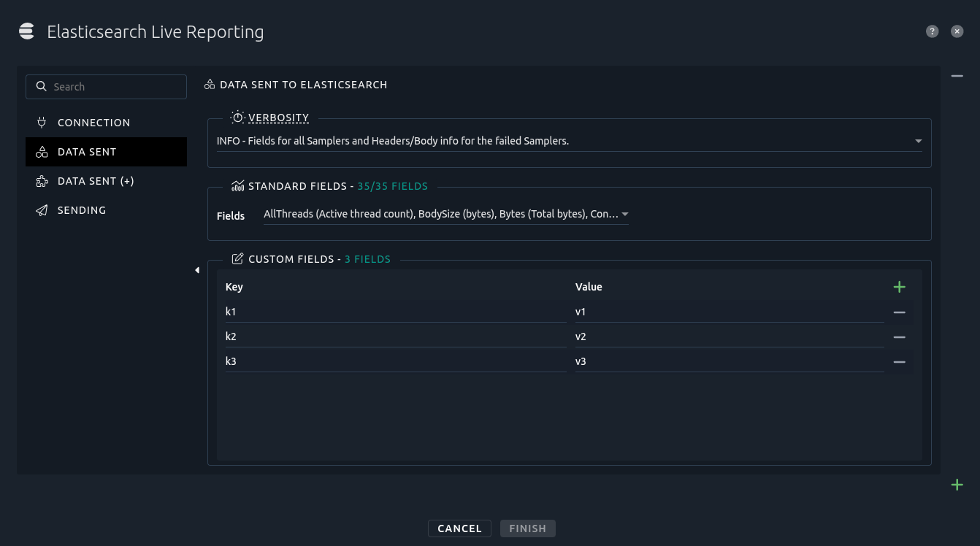
Task: Click the Elasticsearch logo in the header
Action: click(26, 31)
